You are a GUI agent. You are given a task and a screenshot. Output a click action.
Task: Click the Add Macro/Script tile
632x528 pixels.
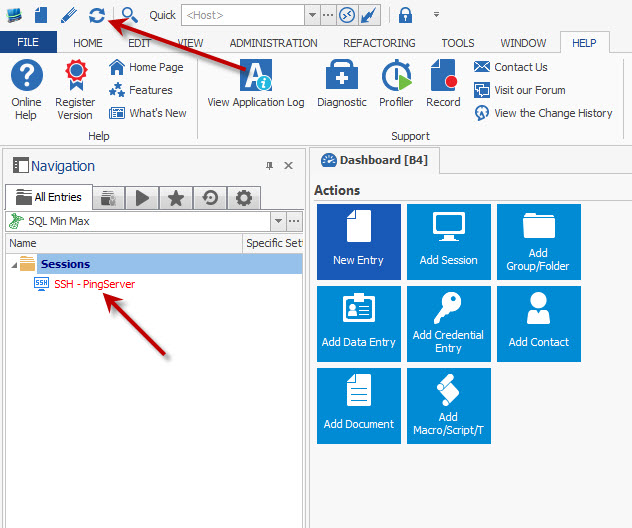(x=449, y=406)
